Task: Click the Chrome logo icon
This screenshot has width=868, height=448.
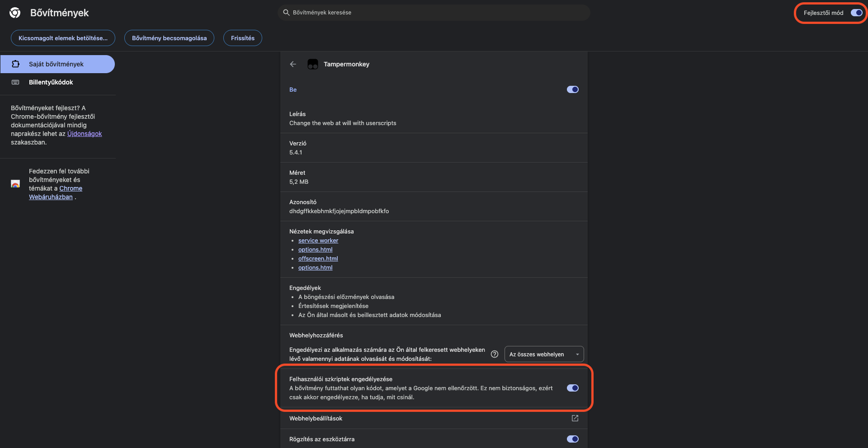Action: [15, 13]
